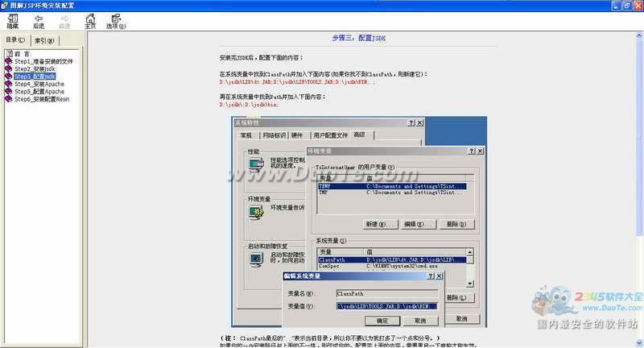Viewport: 644px width, 348px height.
Task: Open the Step5_配置Apache topic
Action: click(x=39, y=92)
